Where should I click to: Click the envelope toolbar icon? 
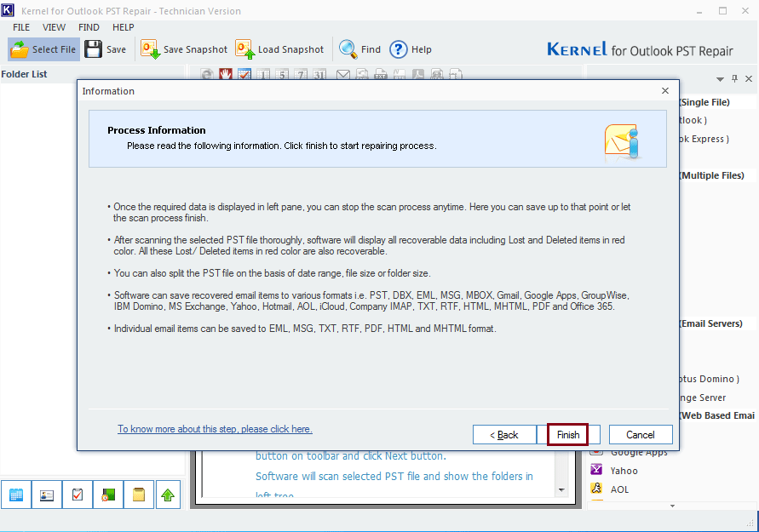point(343,75)
